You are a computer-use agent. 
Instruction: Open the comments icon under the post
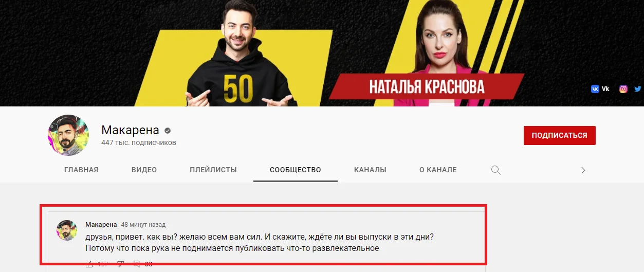point(137,264)
